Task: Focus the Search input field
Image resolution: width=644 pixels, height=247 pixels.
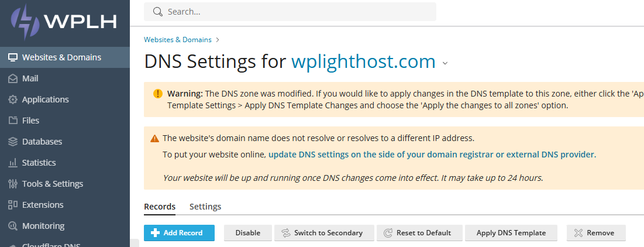Action: (290, 12)
